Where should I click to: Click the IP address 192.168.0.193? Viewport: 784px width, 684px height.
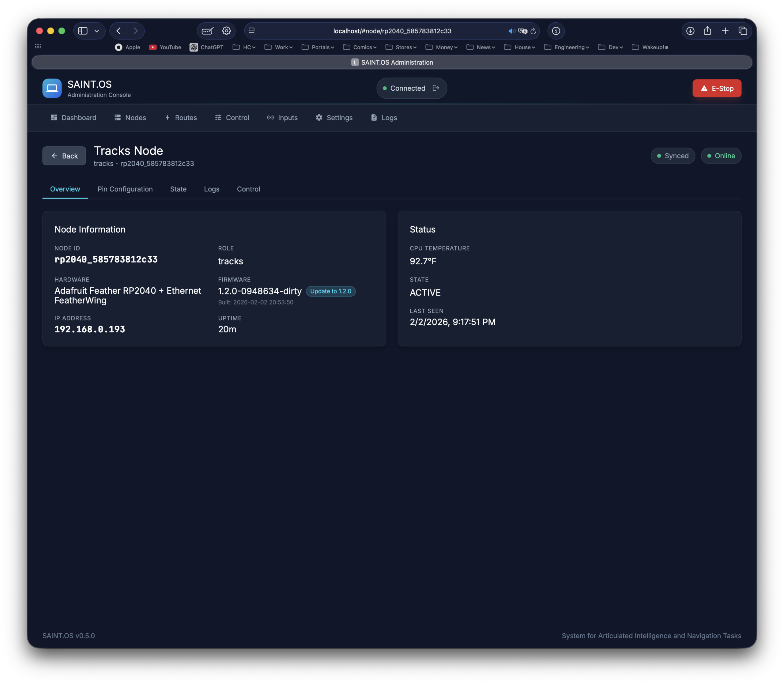point(90,329)
